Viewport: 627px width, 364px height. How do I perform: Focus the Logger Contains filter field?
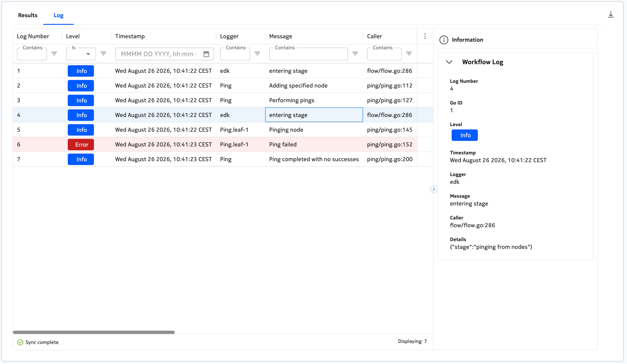pos(235,54)
